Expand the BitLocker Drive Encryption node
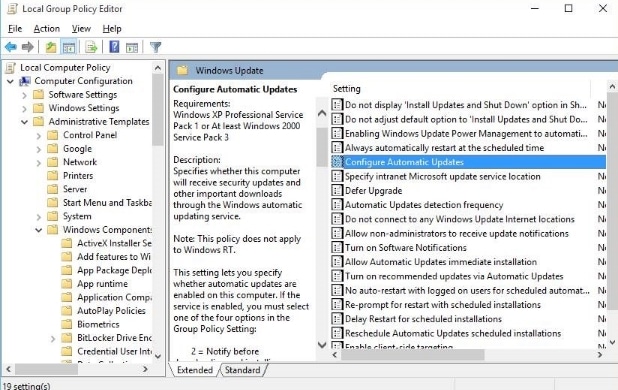This screenshot has width=618, height=390. click(53, 338)
